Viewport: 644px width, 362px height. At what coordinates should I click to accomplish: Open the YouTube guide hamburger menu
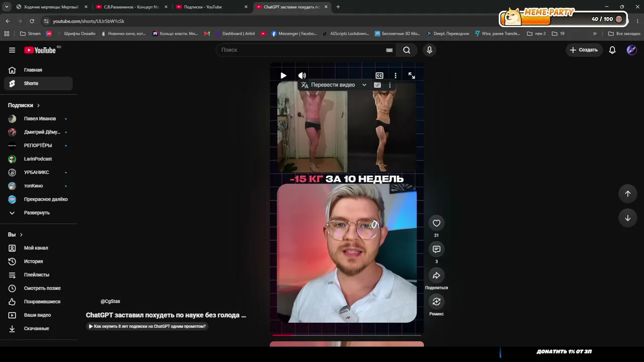pyautogui.click(x=12, y=50)
